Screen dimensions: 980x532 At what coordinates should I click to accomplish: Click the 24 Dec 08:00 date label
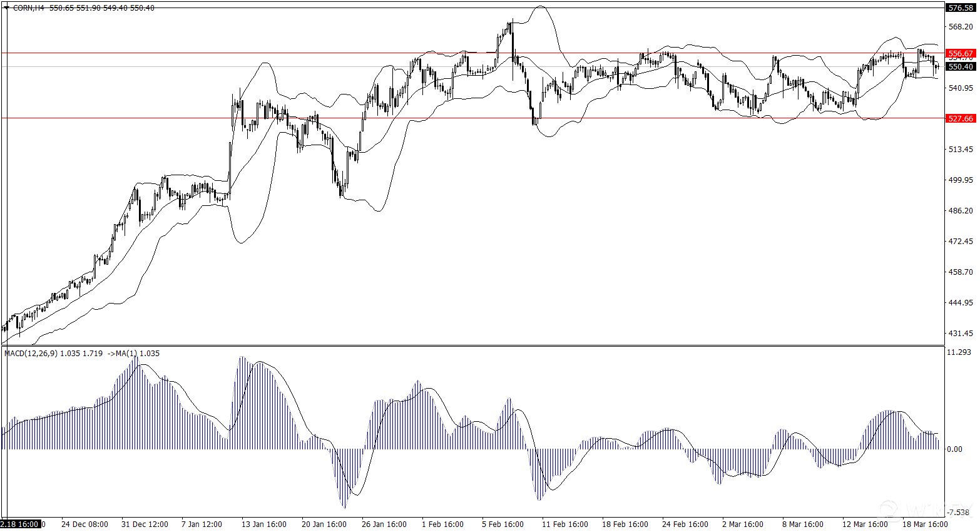click(84, 524)
